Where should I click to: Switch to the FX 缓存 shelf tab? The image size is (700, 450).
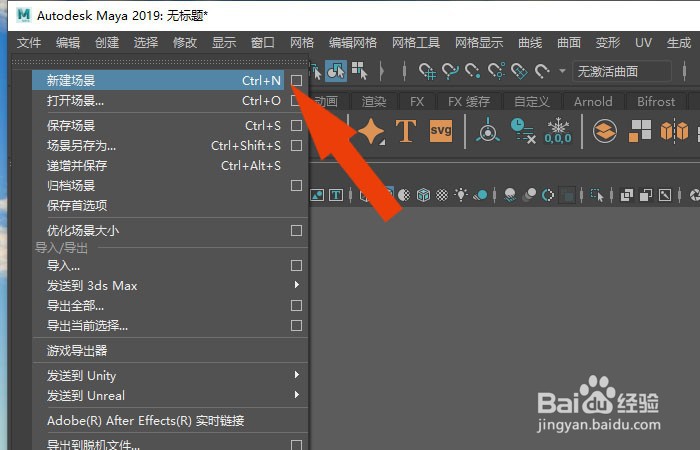[x=469, y=102]
